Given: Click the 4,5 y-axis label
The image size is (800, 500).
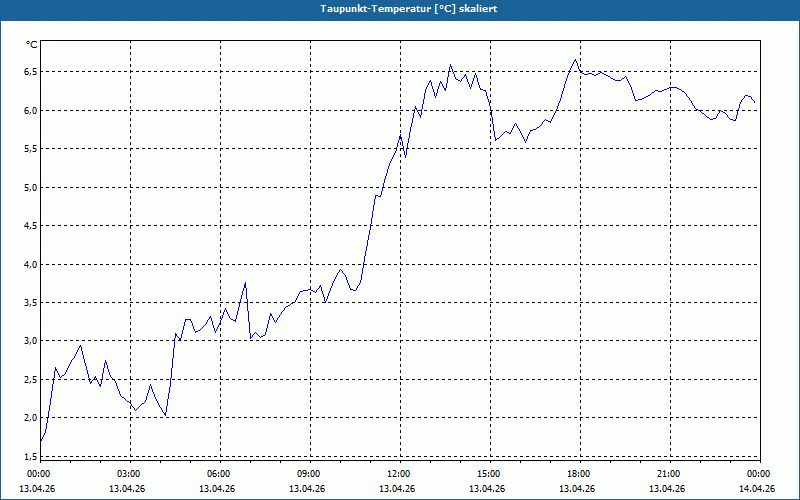Looking at the screenshot, I should [x=31, y=226].
